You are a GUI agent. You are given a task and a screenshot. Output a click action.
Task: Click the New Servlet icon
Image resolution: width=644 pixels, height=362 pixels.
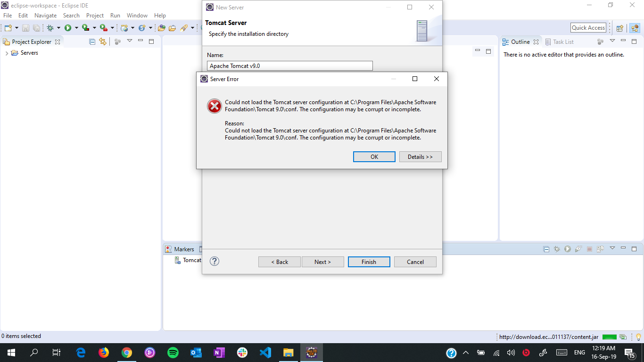(x=142, y=28)
